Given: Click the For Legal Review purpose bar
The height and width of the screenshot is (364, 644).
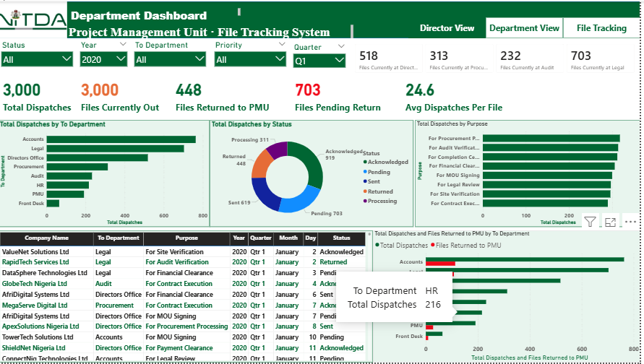Looking at the screenshot, I should coord(546,185).
